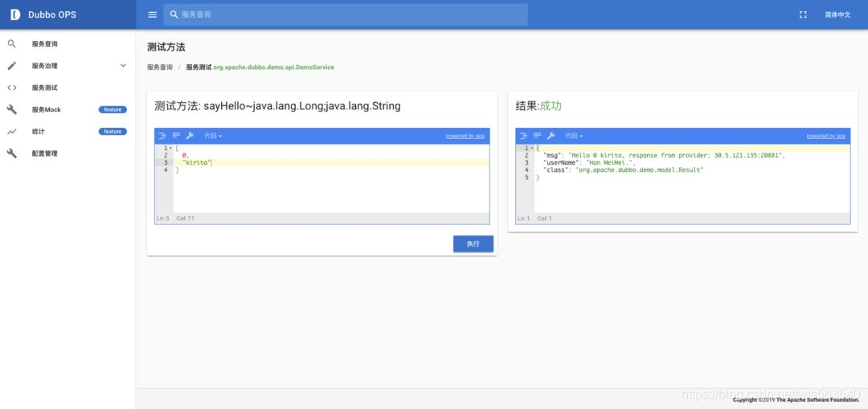Click The Apache Software Foundation footer text
Image resolution: width=868 pixels, height=409 pixels.
click(817, 399)
